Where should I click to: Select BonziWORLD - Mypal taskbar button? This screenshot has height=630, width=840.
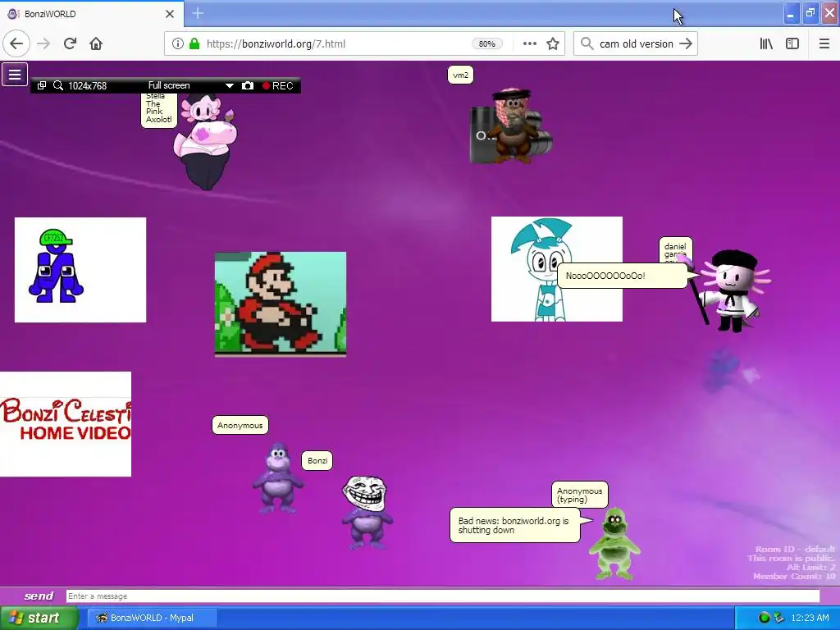(x=152, y=618)
